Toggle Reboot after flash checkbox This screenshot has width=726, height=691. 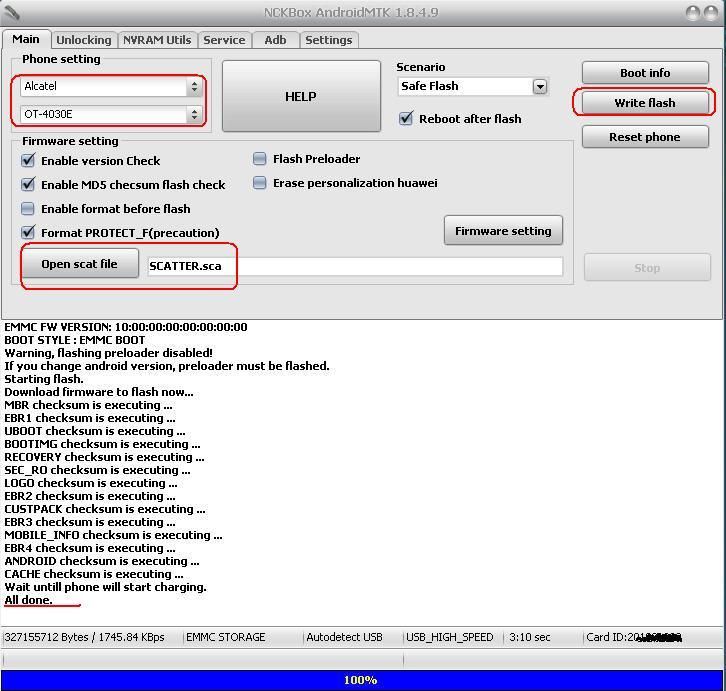(x=406, y=119)
